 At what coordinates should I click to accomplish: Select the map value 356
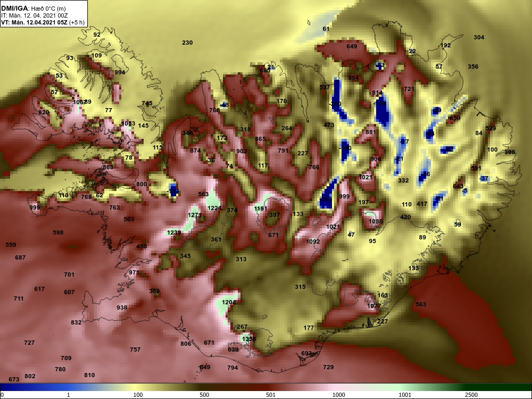click(x=473, y=66)
